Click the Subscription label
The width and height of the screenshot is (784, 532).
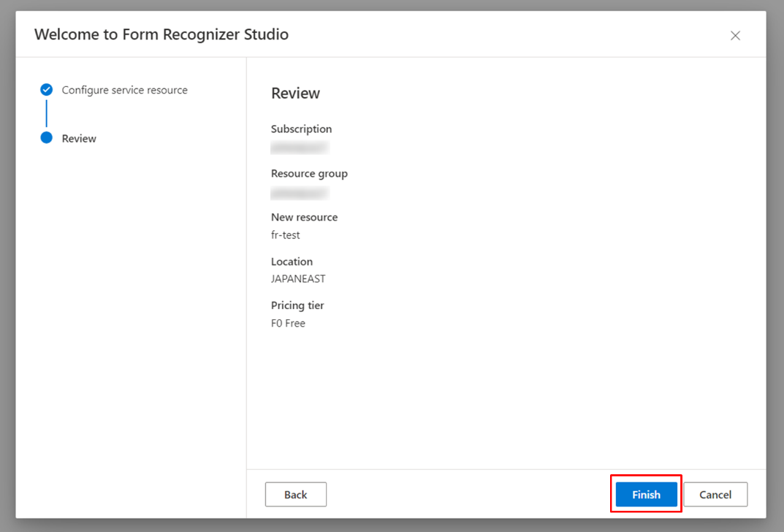tap(302, 129)
